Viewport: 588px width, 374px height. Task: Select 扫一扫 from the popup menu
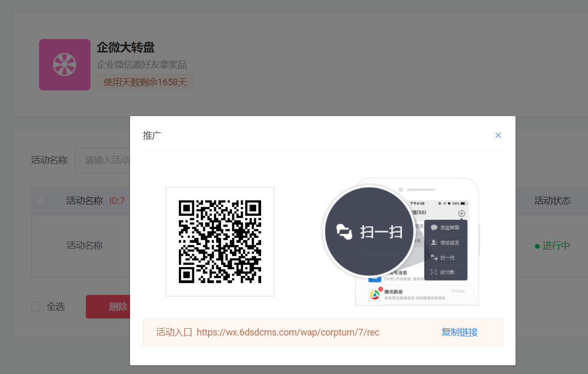(445, 257)
